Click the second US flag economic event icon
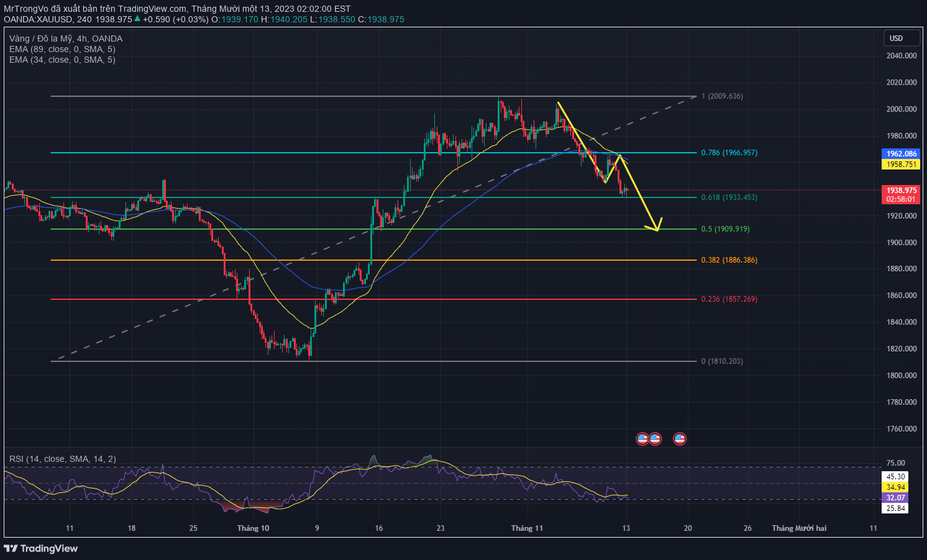 tap(655, 439)
